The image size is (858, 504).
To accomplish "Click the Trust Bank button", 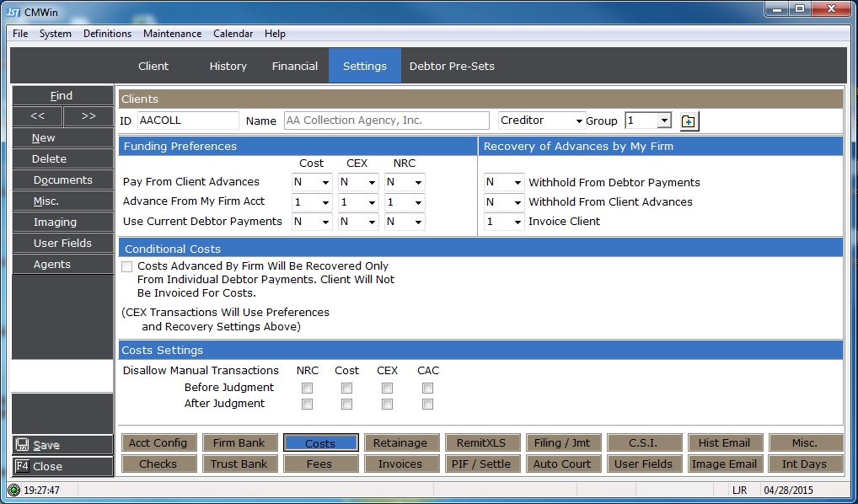I will tap(239, 464).
